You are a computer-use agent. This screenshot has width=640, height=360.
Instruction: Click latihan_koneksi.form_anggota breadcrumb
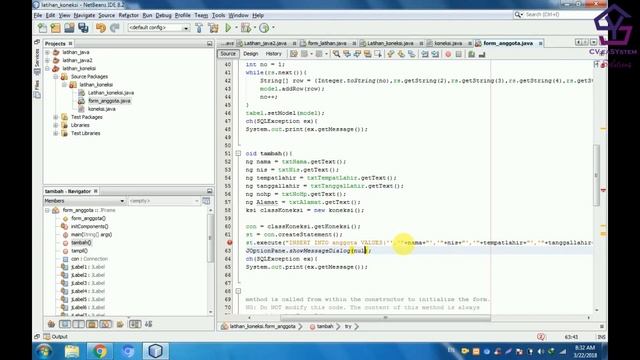[262, 327]
